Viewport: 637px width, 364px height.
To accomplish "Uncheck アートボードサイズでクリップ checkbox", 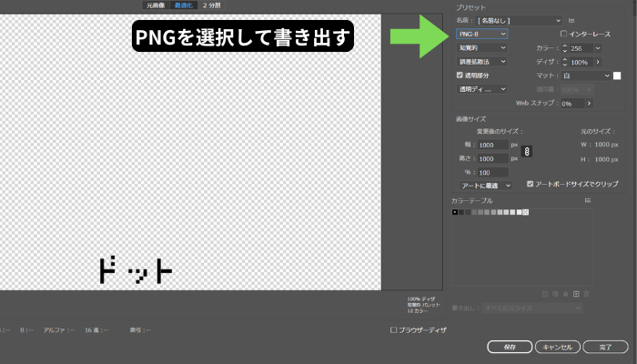I will click(530, 184).
